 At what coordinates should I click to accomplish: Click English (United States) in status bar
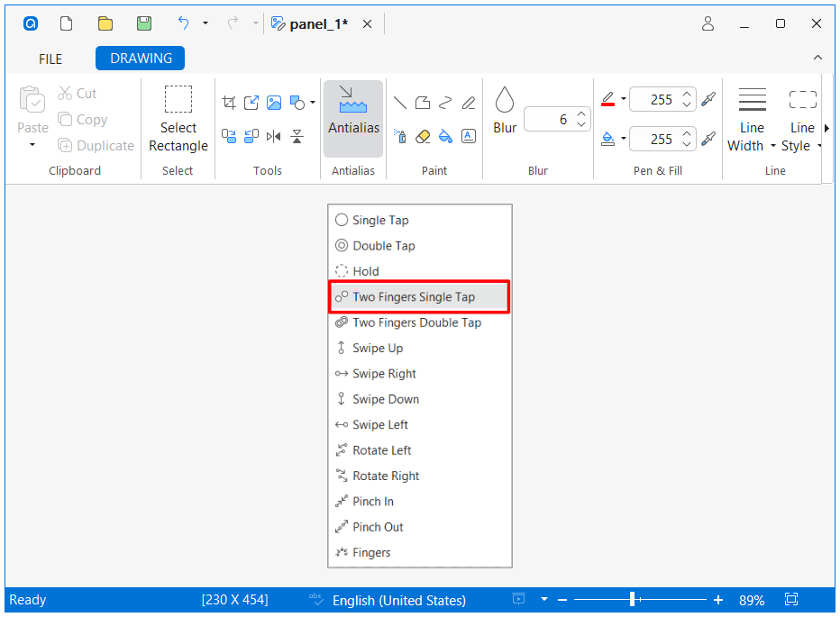point(398,600)
